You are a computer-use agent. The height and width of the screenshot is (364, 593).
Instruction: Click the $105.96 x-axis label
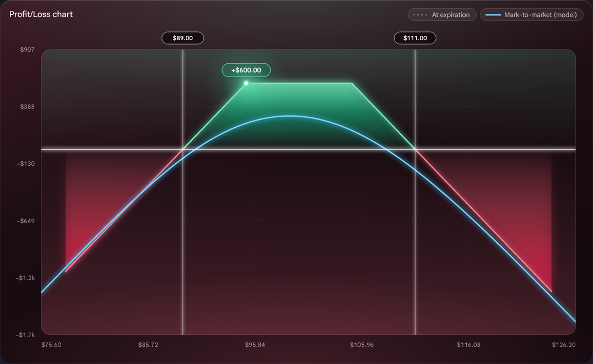[x=362, y=345]
